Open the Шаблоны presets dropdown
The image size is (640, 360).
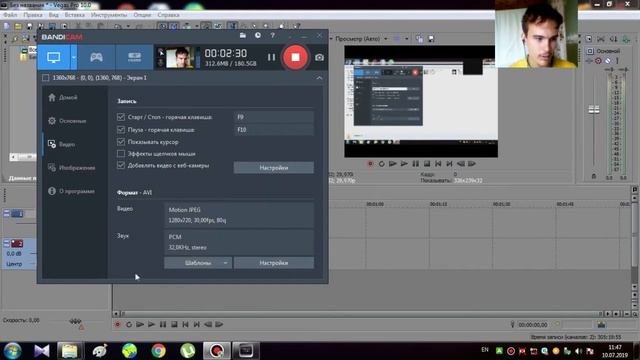[198, 263]
